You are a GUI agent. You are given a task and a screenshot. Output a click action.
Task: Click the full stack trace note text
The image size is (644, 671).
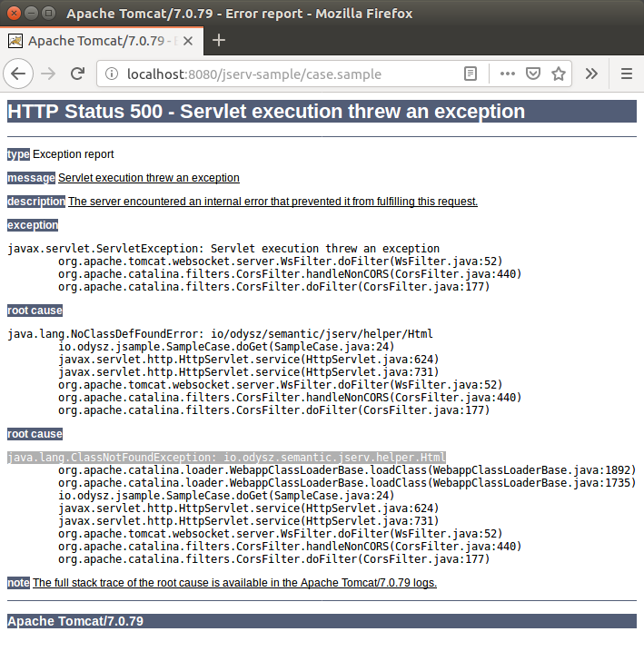[x=234, y=583]
